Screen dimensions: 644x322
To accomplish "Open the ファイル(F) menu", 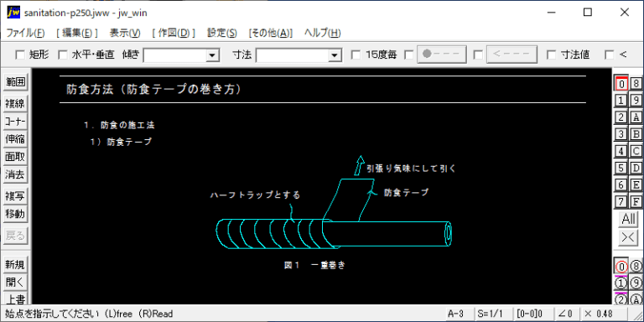I will click(25, 34).
